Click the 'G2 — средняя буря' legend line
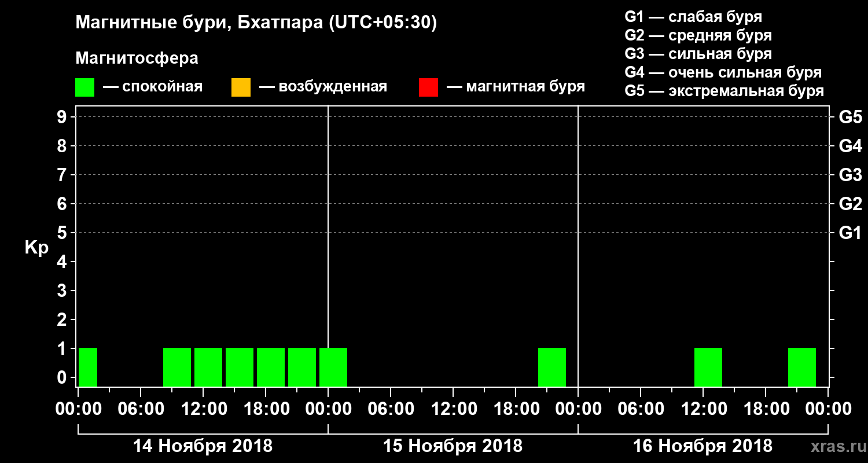Image resolution: width=868 pixels, height=463 pixels. 698,35
